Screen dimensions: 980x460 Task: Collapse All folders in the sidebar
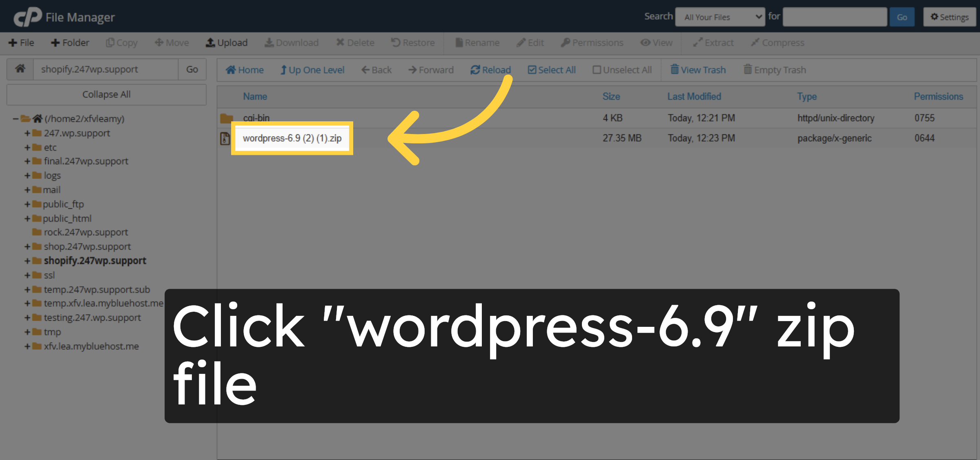point(106,94)
